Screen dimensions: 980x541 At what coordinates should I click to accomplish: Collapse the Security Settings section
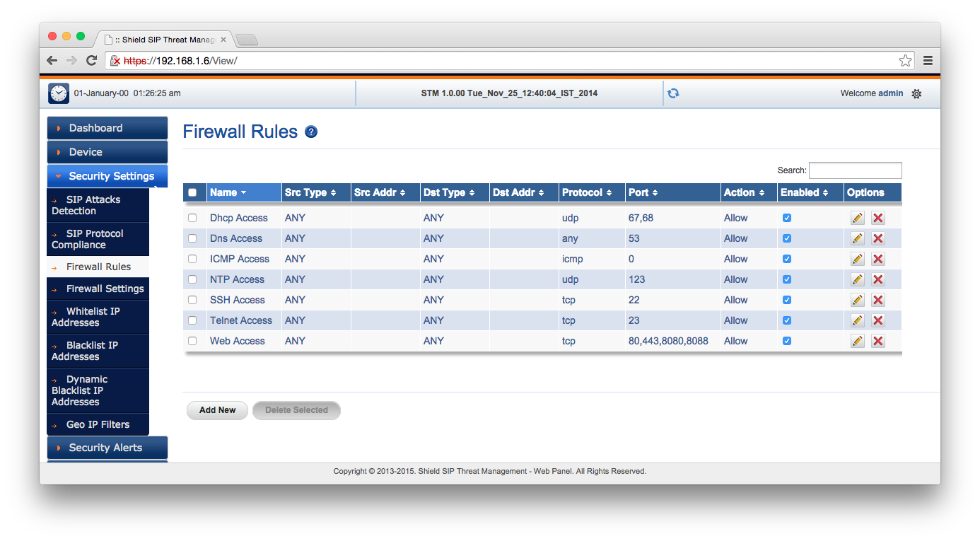pyautogui.click(x=107, y=176)
